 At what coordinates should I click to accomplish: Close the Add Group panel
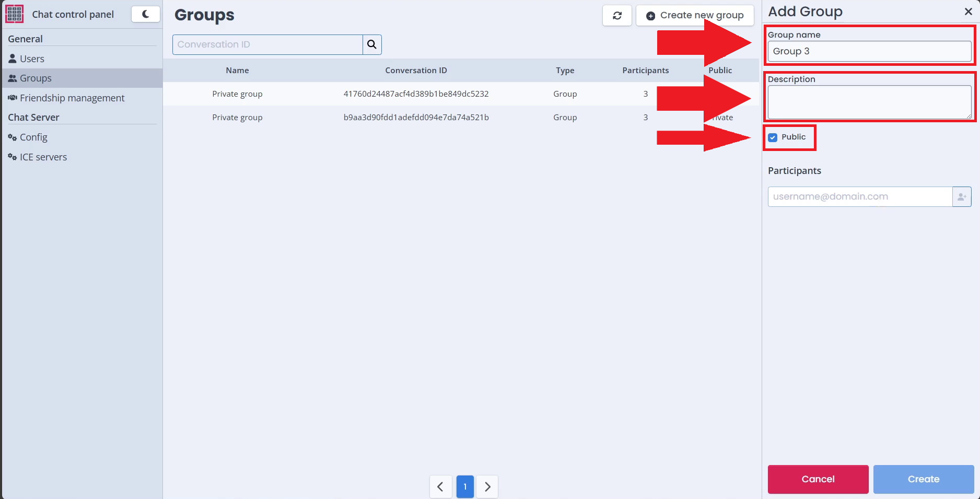968,11
